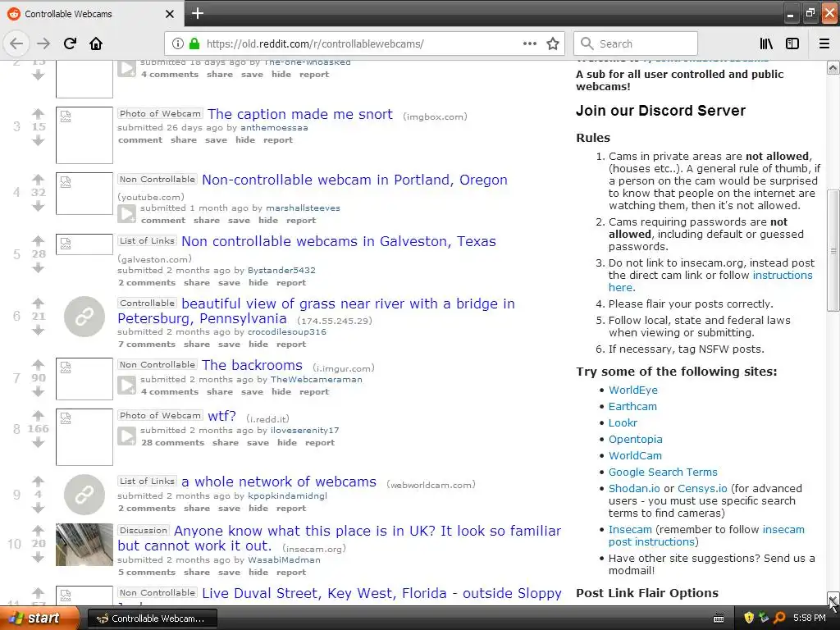Toggle the sidebar view icon

pyautogui.click(x=792, y=43)
